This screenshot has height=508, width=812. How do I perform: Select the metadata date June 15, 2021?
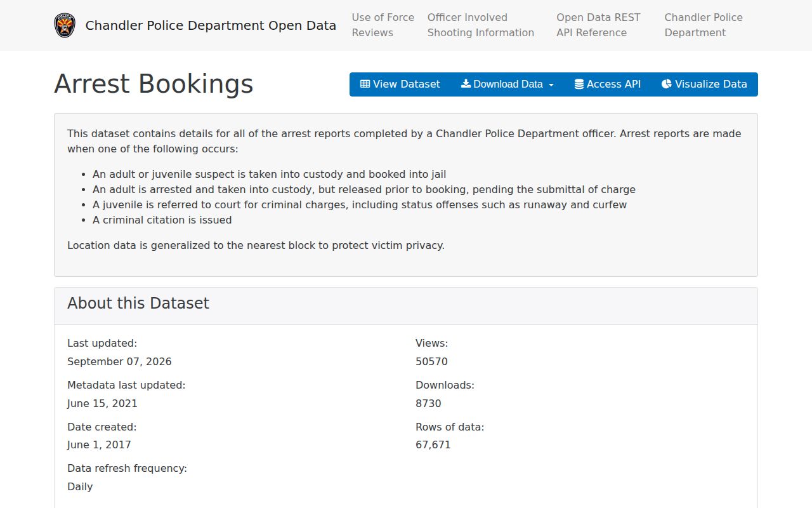pyautogui.click(x=102, y=404)
